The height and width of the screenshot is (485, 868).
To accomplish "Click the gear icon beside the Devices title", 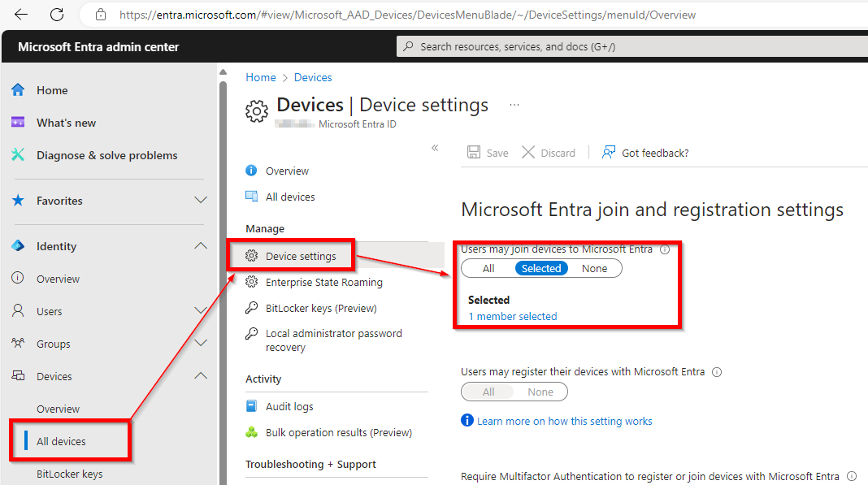I will [257, 111].
